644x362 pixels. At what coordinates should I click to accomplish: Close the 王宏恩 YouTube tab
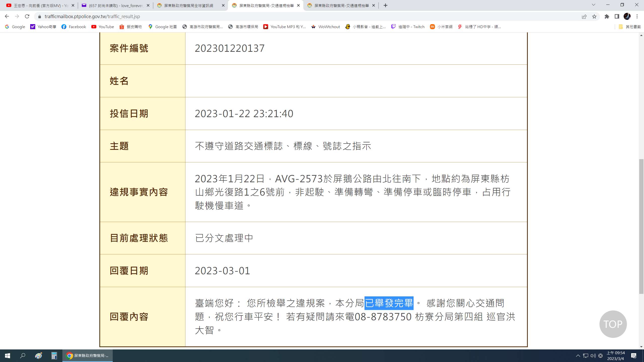coord(73,5)
